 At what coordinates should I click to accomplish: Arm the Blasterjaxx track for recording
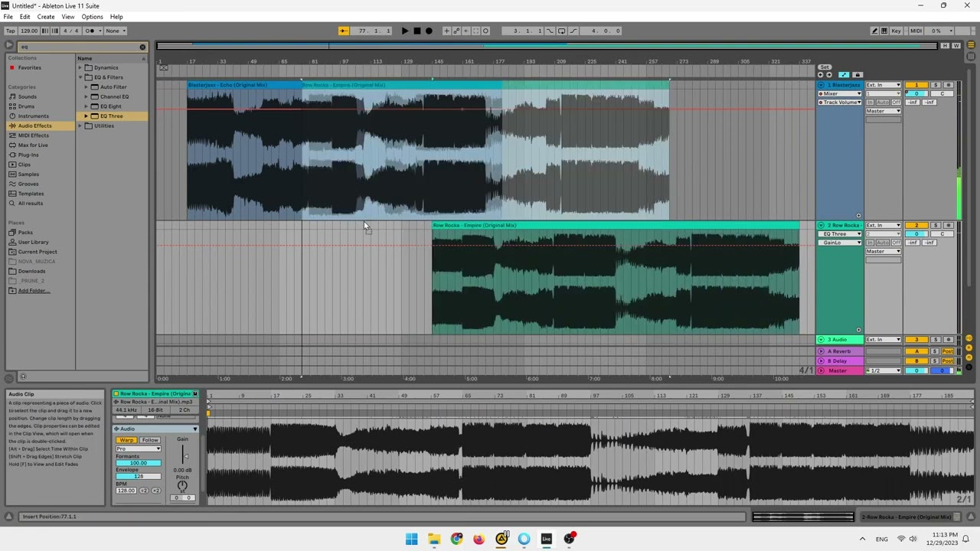948,85
